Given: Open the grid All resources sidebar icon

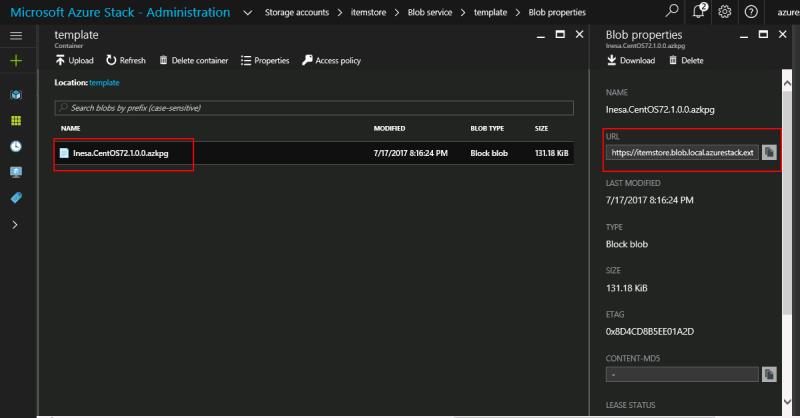Looking at the screenshot, I should pos(16,120).
